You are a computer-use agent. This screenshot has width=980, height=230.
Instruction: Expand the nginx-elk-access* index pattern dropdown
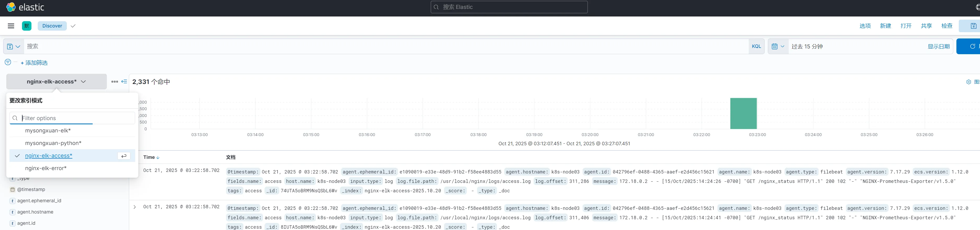click(56, 82)
